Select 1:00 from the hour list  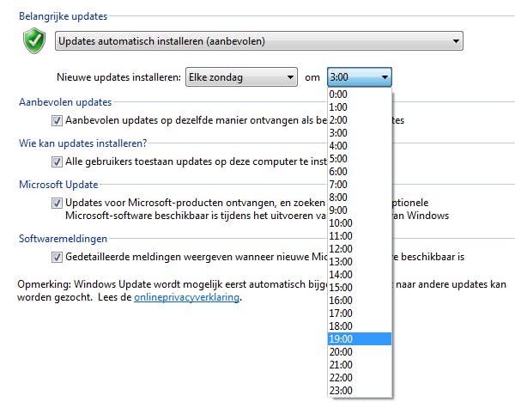pyautogui.click(x=359, y=107)
